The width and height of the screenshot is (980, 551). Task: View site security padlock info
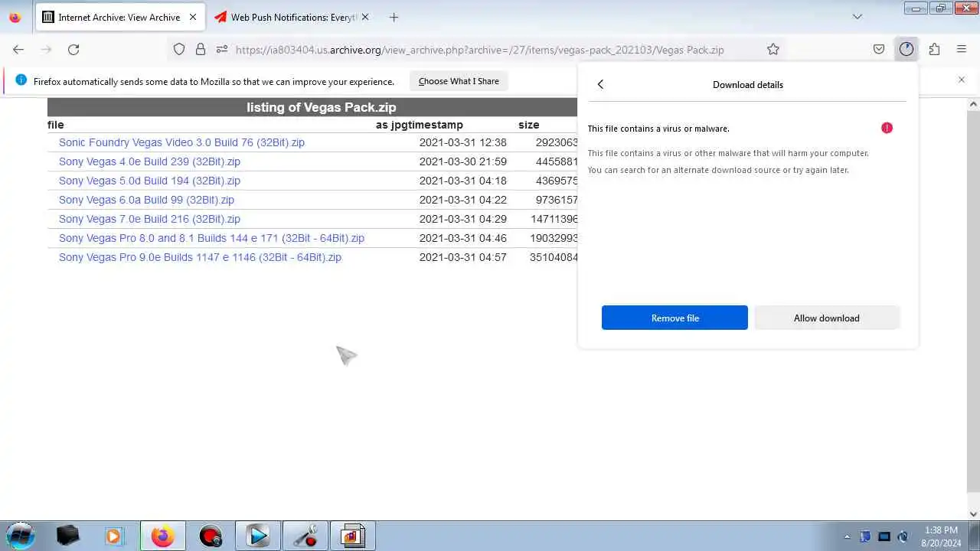(201, 49)
